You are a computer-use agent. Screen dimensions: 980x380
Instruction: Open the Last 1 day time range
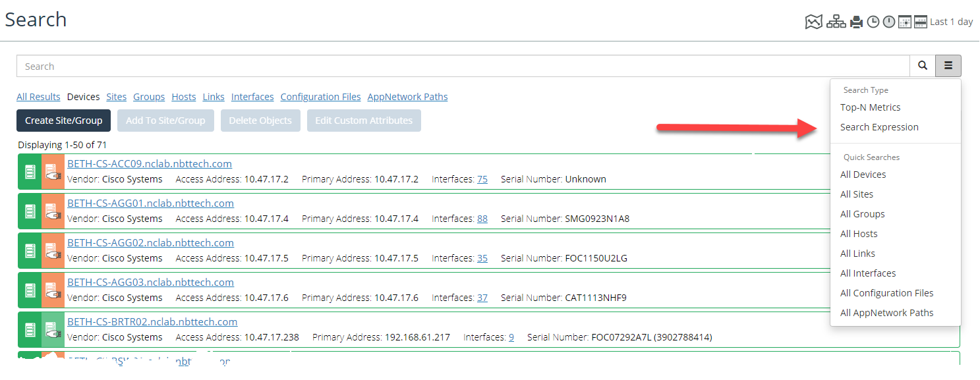coord(951,22)
